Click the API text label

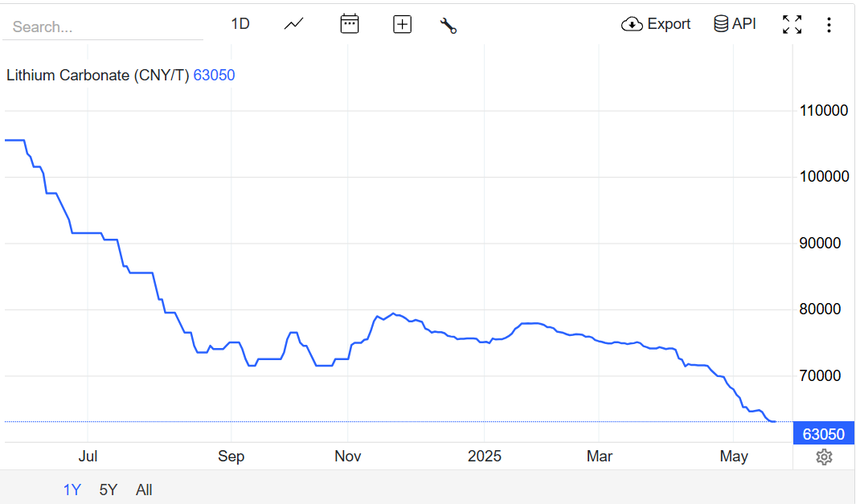coord(744,24)
